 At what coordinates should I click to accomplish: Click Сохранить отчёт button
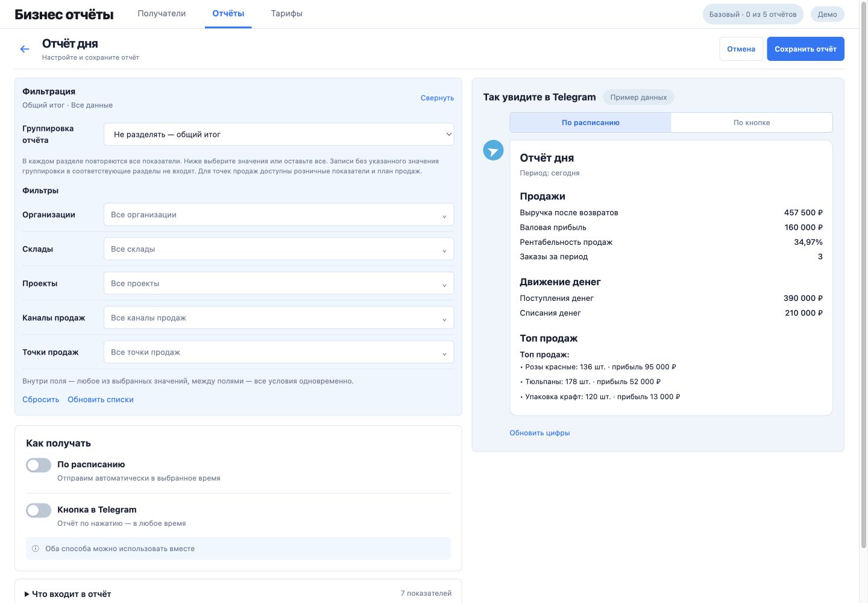point(805,49)
